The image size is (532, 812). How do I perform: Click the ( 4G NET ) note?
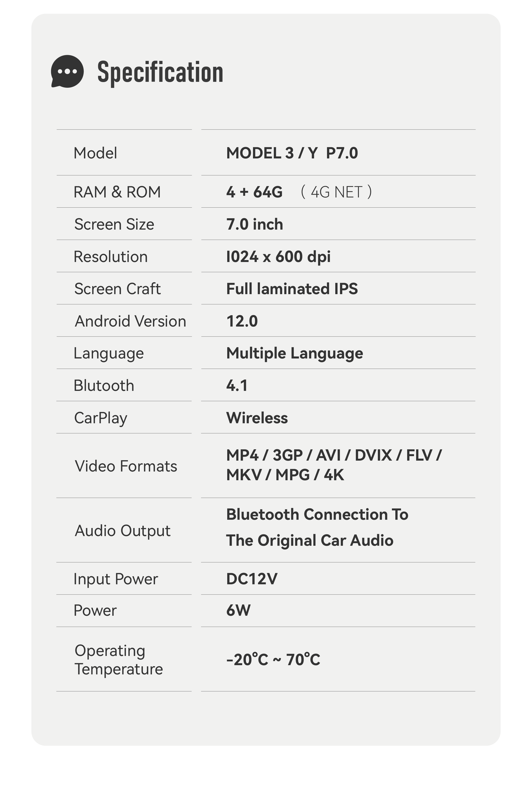tap(336, 192)
